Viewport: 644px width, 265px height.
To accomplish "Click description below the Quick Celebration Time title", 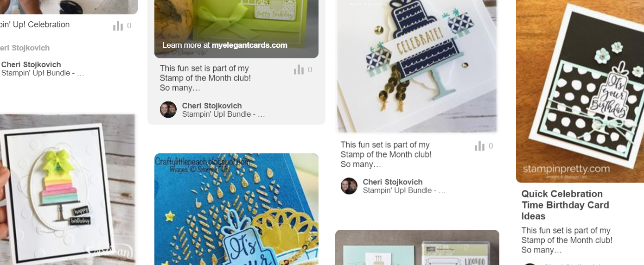I will (566, 240).
